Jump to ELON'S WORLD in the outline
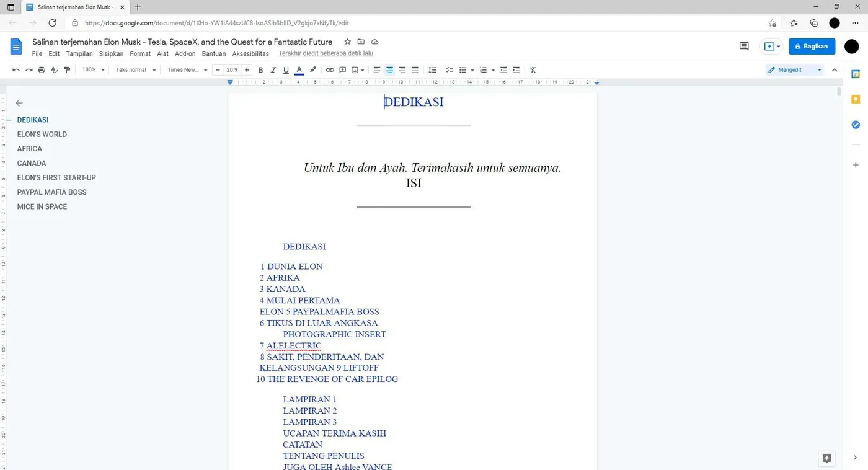The image size is (868, 470). (x=42, y=135)
